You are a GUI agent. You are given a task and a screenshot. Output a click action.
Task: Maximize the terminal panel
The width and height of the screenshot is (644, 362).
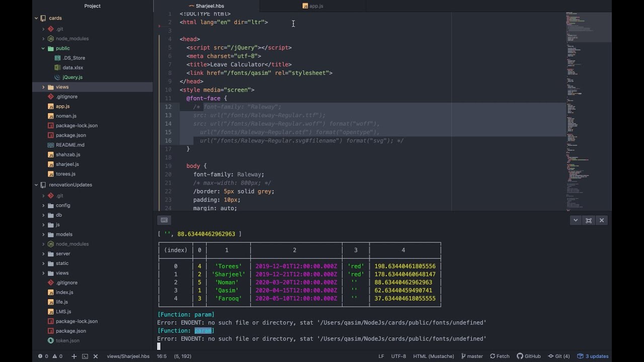(x=589, y=220)
